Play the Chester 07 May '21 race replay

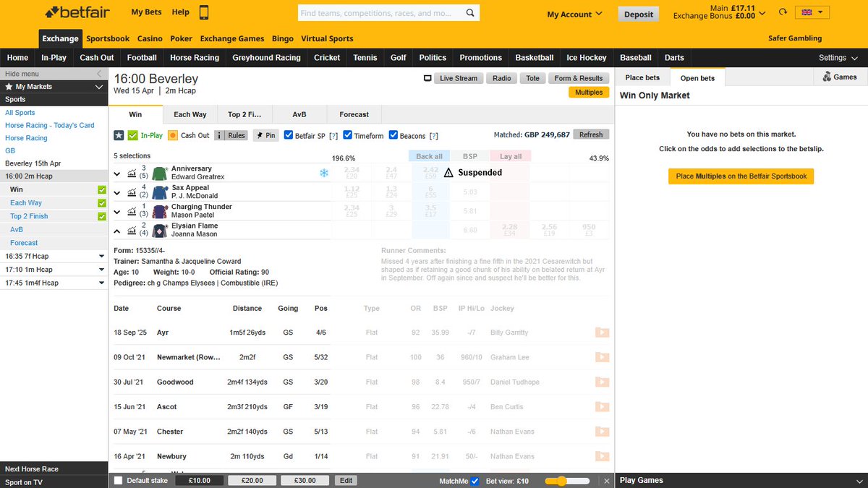[x=602, y=432]
